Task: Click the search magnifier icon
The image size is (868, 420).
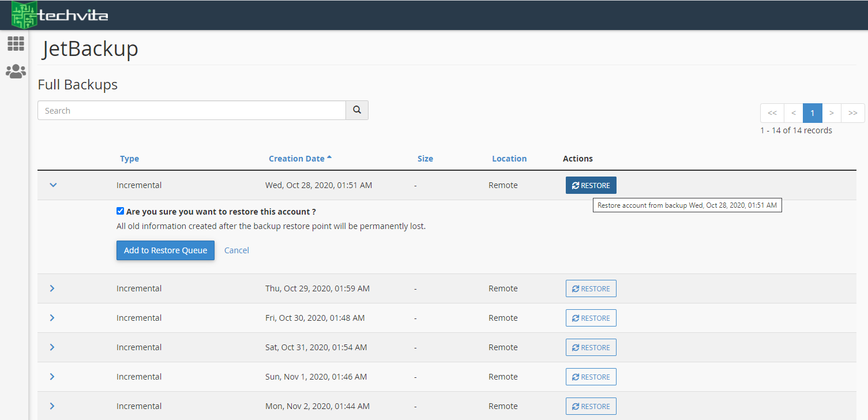Action: tap(356, 110)
